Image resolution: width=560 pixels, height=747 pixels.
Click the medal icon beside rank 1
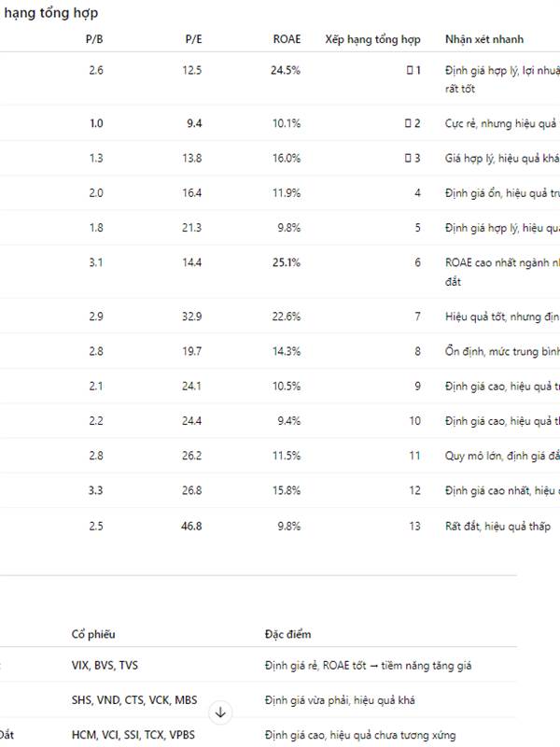[409, 70]
